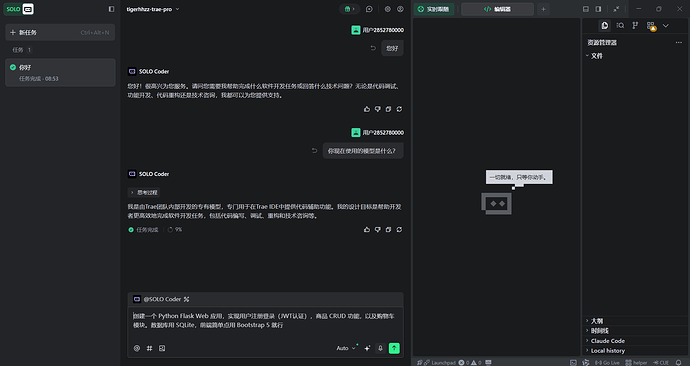Image resolution: width=690 pixels, height=366 pixels.
Task: Dislike the first SOLO Coder reply
Action: tap(378, 109)
